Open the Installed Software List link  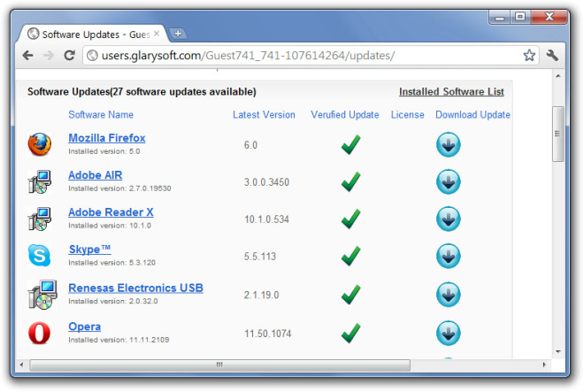click(x=451, y=91)
